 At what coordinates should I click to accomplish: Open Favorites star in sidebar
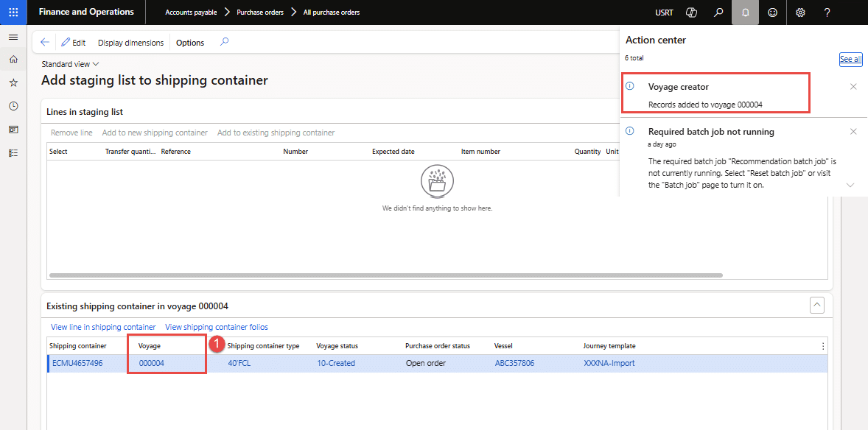[x=13, y=83]
